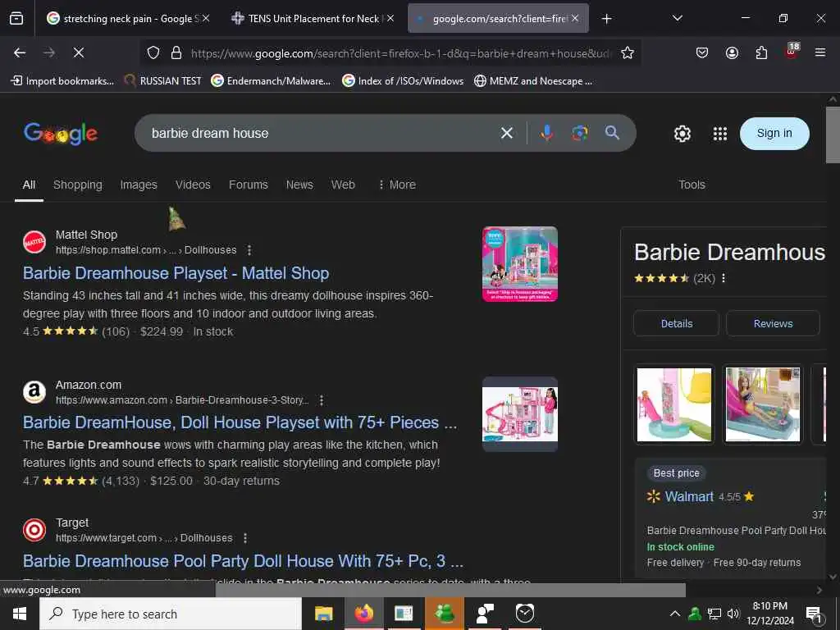
Task: Stop loading the page
Action: click(78, 52)
